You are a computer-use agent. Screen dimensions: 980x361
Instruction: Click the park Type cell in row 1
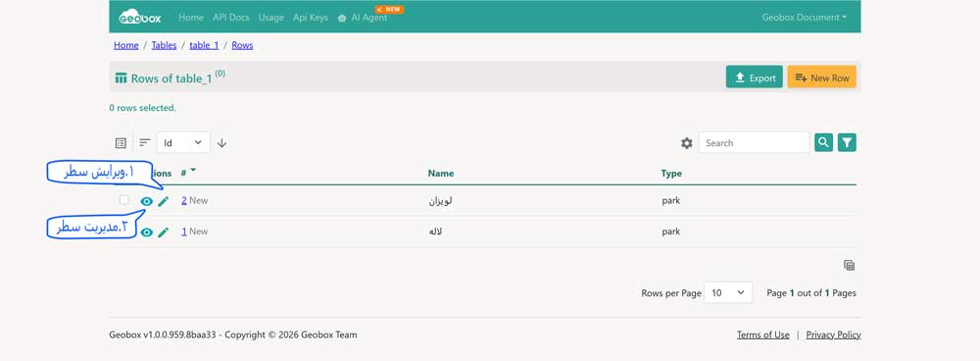[670, 232]
